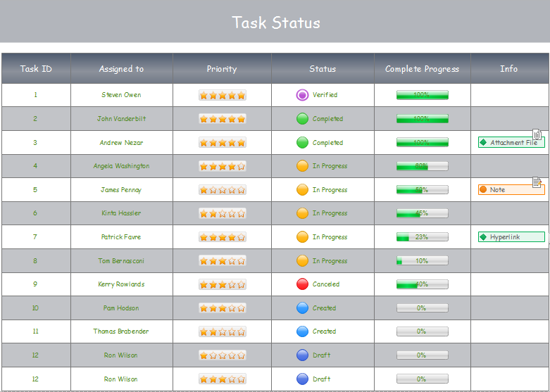Open the Attachment File tag
The image size is (550, 392).
[x=511, y=142]
